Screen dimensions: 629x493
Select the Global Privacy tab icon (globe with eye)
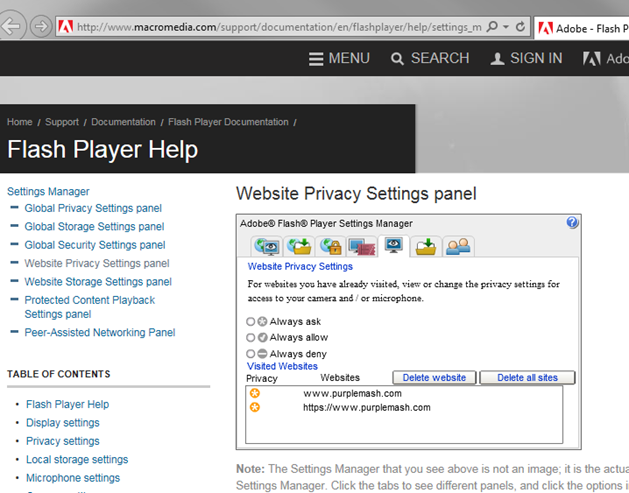(266, 246)
